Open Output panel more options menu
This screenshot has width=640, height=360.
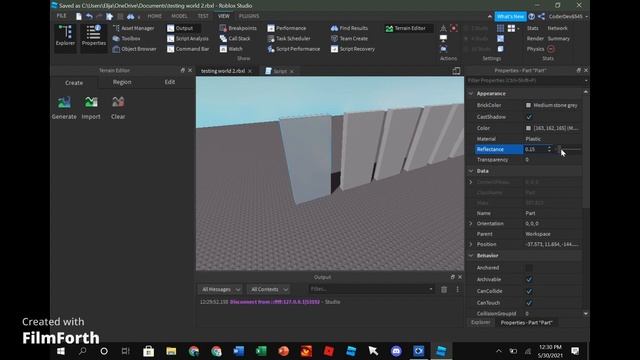click(x=458, y=289)
